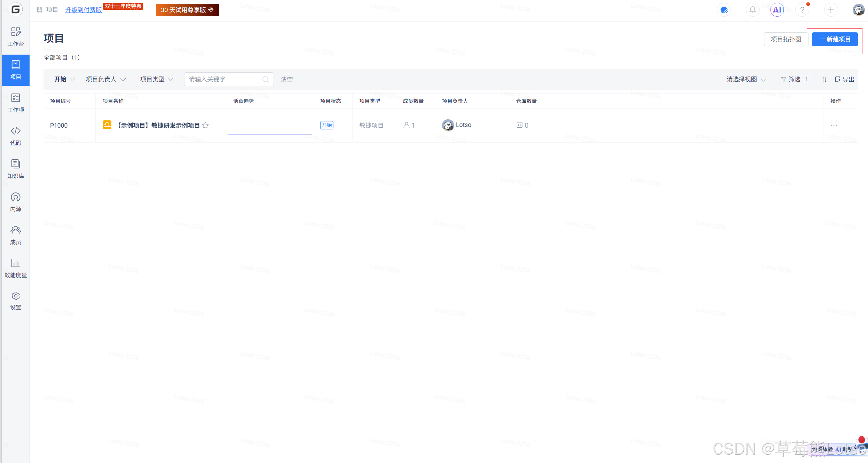Open the three-dot actions for P1000
The height and width of the screenshot is (463, 868).
[834, 125]
